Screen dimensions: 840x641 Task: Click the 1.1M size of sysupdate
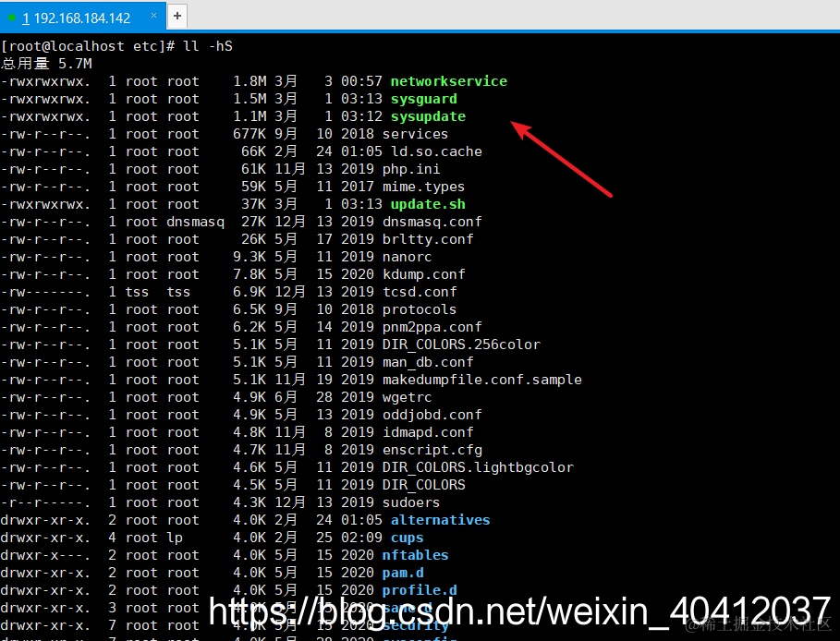250,116
